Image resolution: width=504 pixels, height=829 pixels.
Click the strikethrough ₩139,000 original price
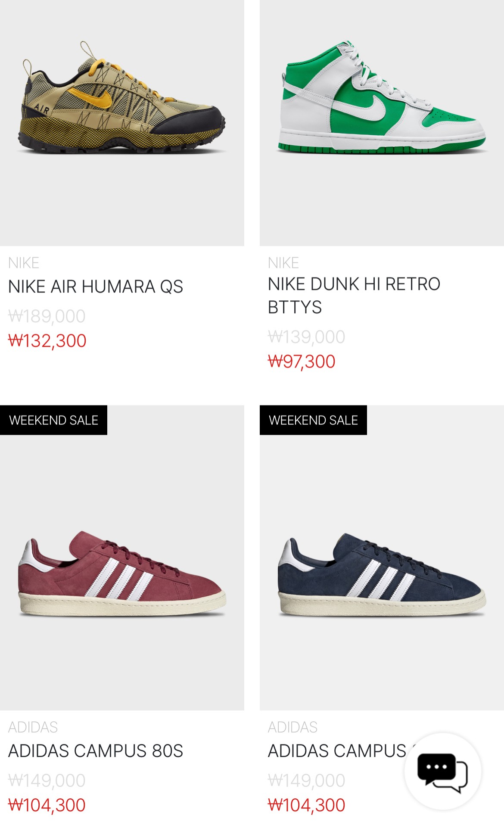point(306,337)
